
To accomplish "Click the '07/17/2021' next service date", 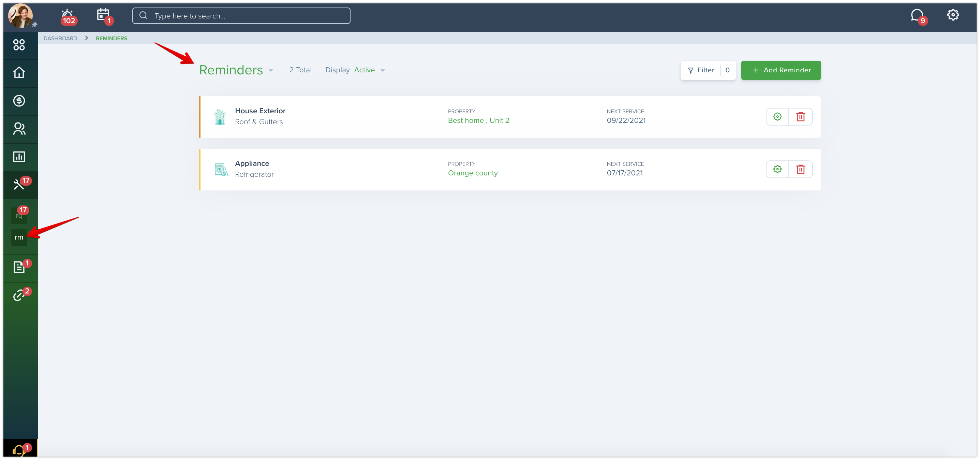I will tap(625, 173).
